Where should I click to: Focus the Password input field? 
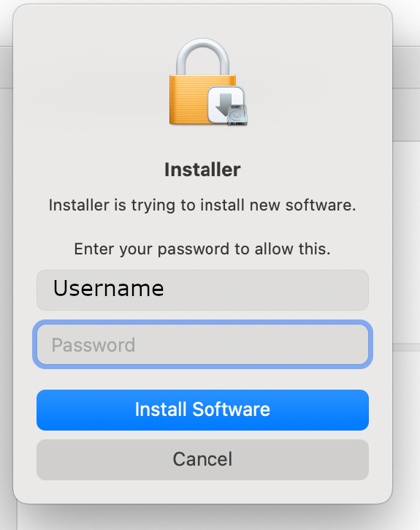coord(202,344)
